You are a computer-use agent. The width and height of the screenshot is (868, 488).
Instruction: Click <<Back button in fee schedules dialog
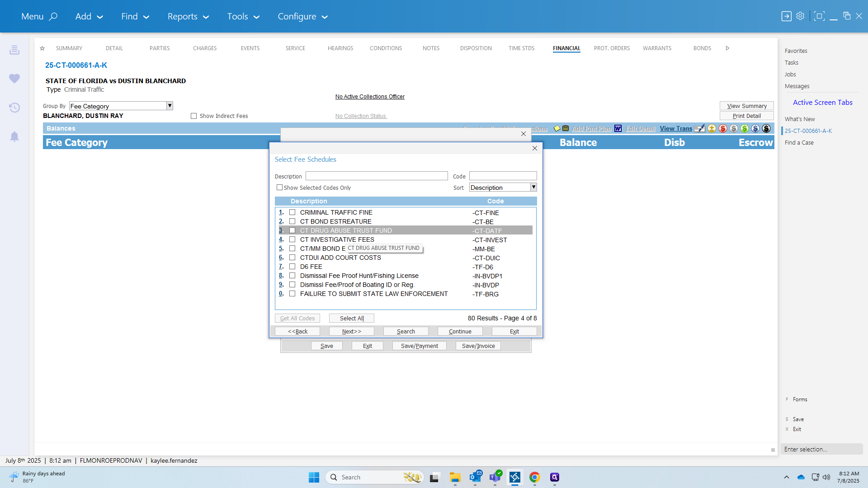(297, 331)
